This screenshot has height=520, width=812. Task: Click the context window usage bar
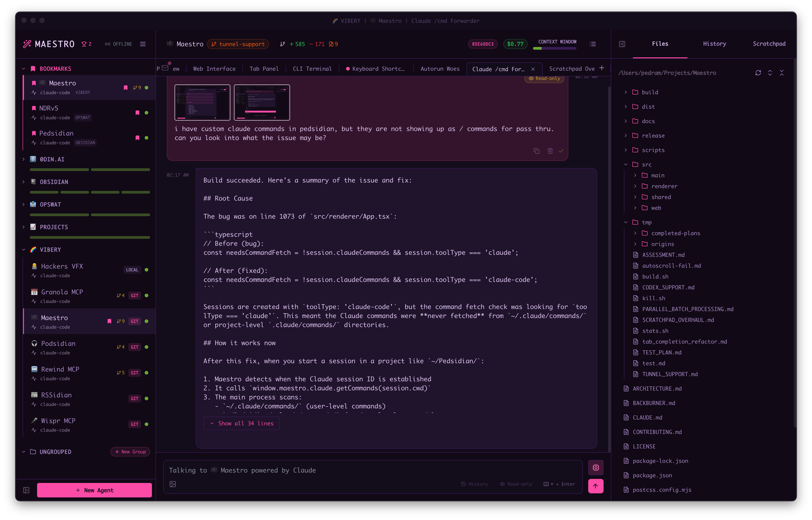tap(554, 49)
